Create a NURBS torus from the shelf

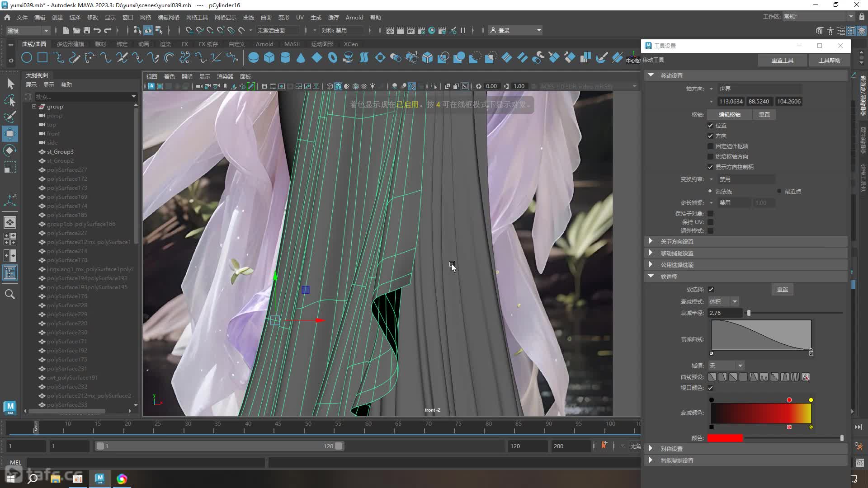pos(333,57)
